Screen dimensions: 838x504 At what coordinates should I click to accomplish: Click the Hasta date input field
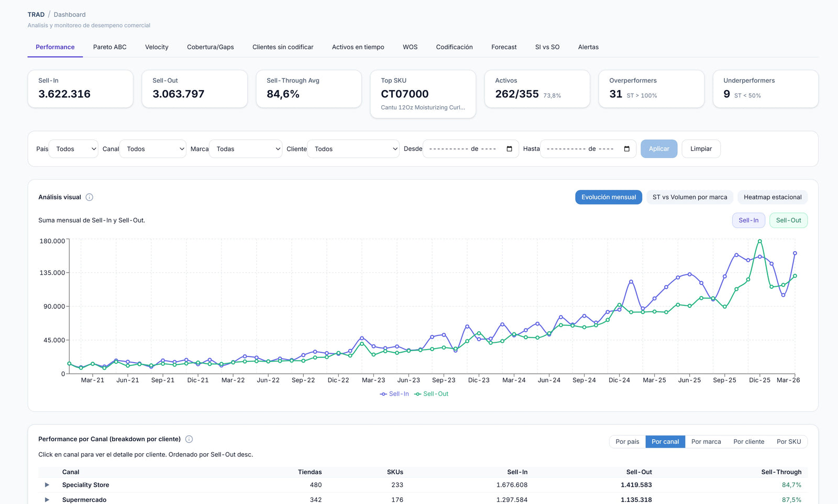coord(588,149)
